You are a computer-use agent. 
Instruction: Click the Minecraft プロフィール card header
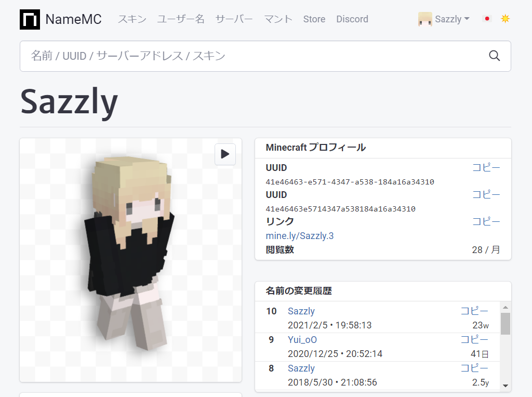pyautogui.click(x=383, y=148)
